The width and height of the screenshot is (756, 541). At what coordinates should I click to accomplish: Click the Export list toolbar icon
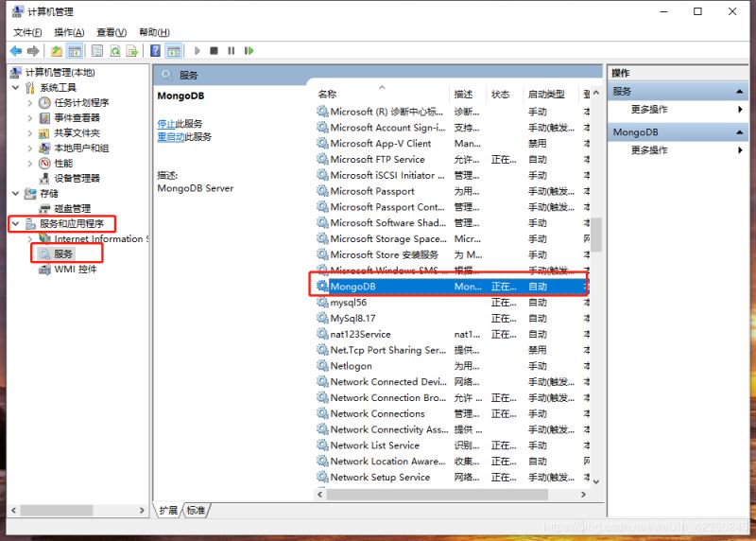132,51
